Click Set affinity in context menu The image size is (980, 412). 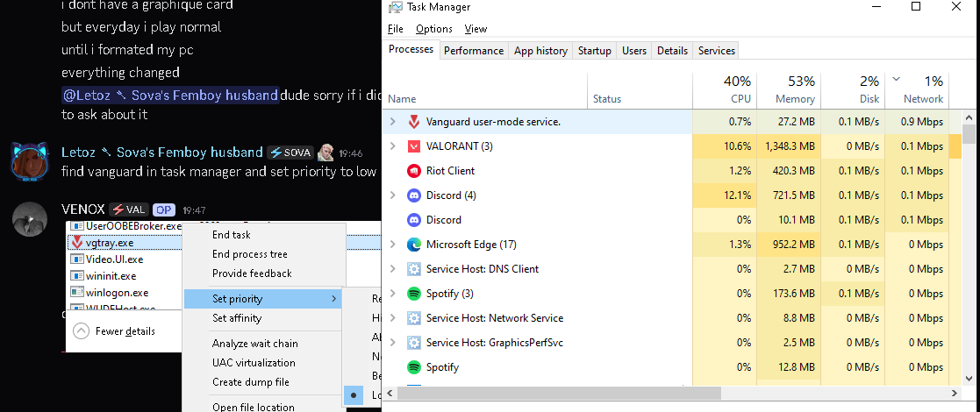tap(263, 318)
